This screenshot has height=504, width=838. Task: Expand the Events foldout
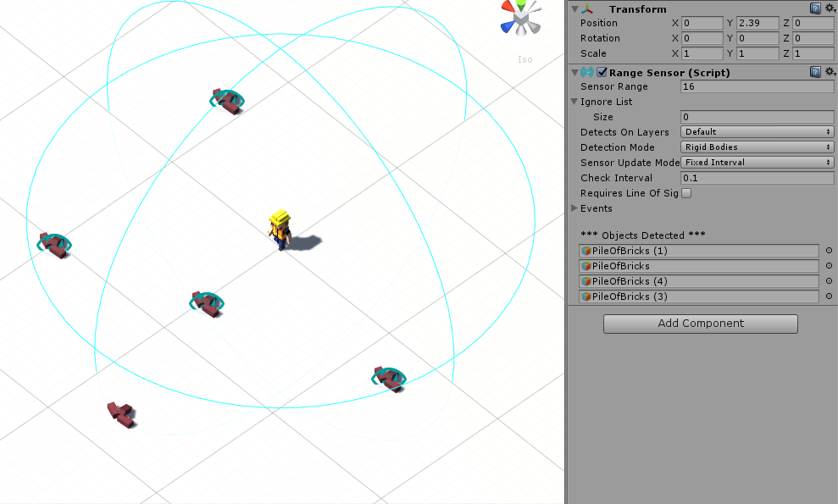(x=574, y=208)
